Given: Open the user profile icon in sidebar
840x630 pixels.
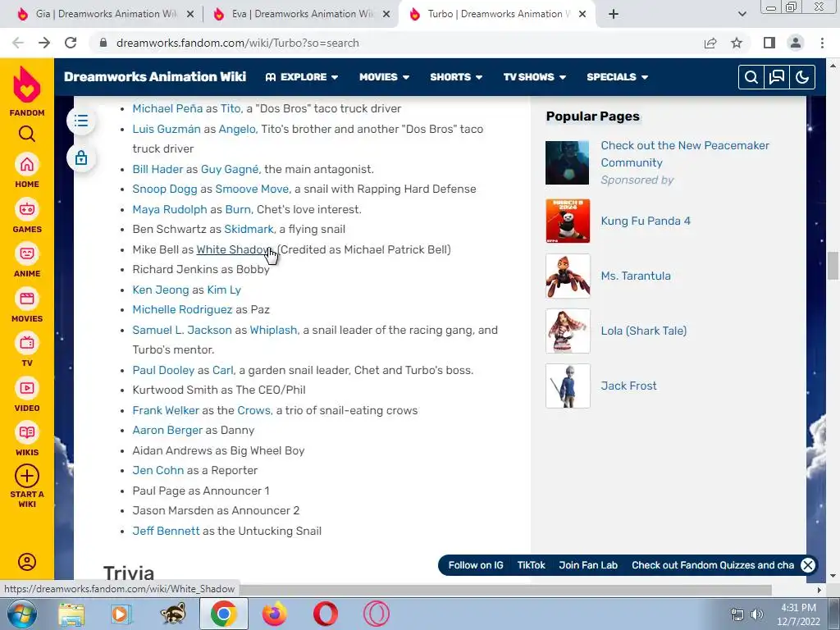Looking at the screenshot, I should point(27,561).
